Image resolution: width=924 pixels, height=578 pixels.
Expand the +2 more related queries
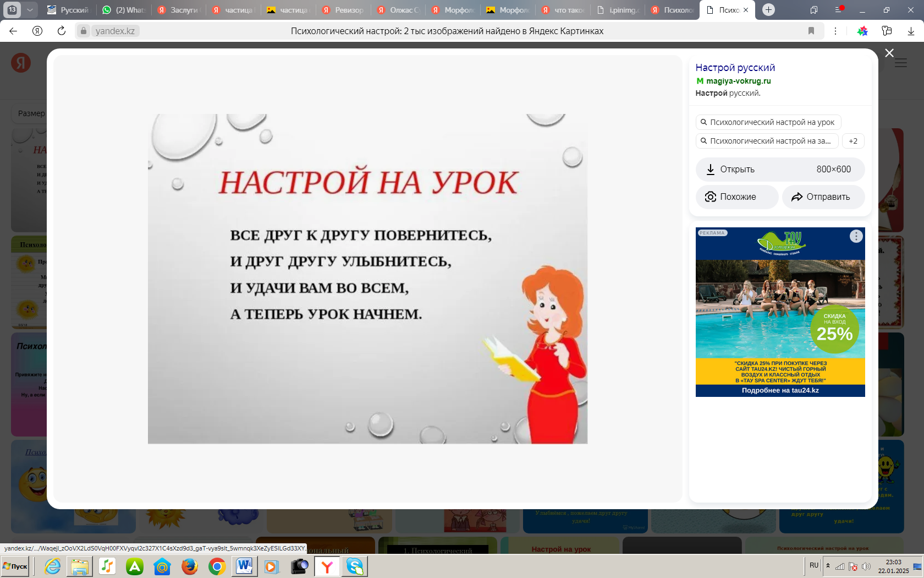click(x=853, y=141)
